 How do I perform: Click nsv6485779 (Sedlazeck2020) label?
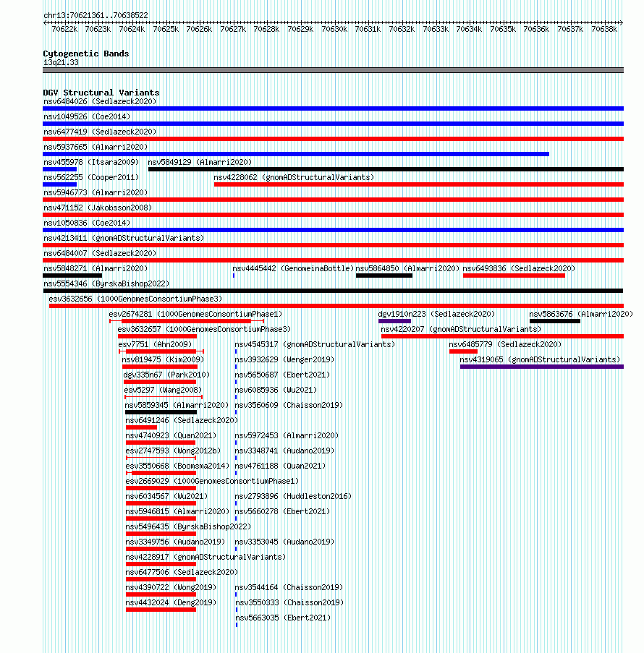pos(505,345)
